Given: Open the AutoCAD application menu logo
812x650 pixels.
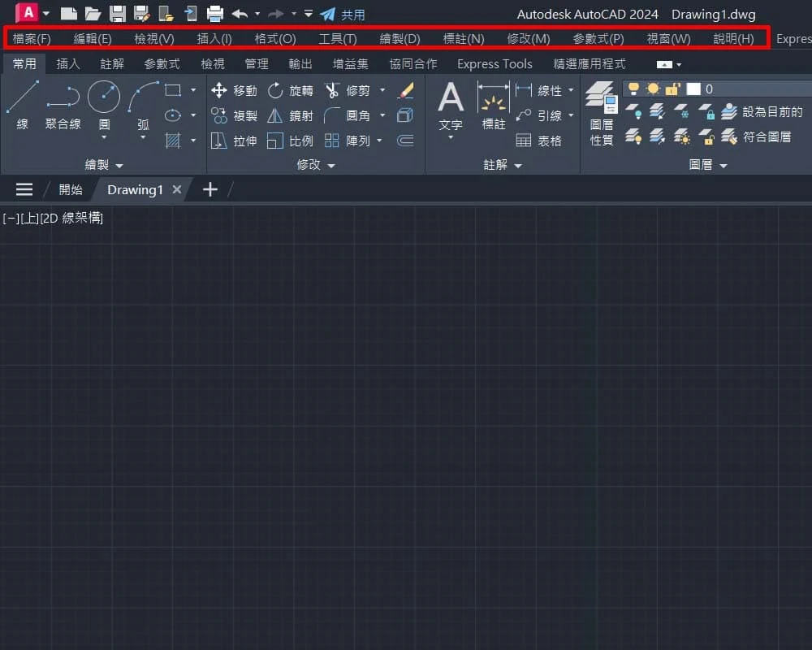Looking at the screenshot, I should click(27, 13).
